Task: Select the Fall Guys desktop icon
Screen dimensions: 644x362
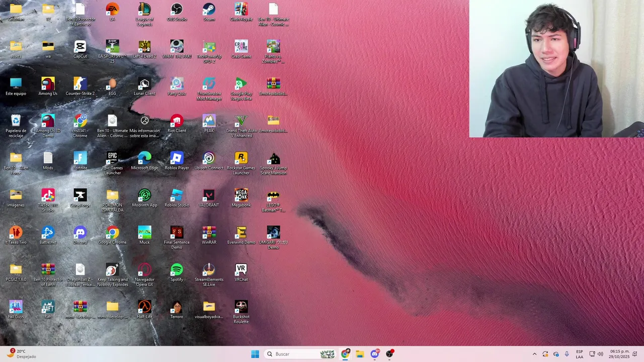Action: [x=16, y=310]
